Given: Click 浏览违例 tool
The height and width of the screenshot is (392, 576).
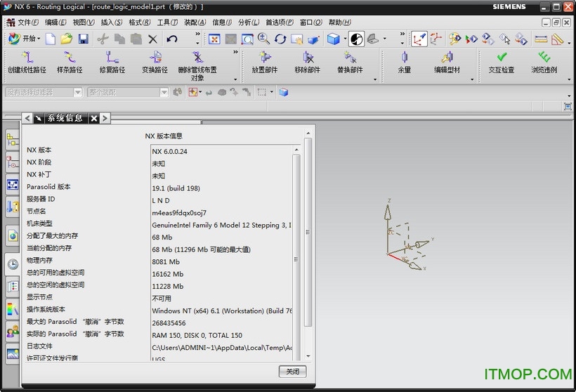Looking at the screenshot, I should 544,63.
